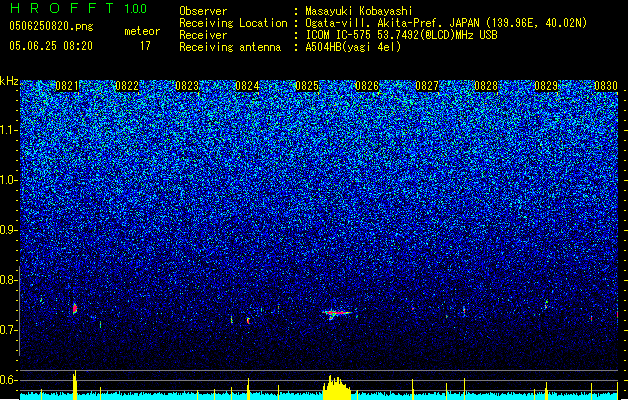
Task: Click the HROFFT 1.0.0 title text
Action: pyautogui.click(x=79, y=8)
